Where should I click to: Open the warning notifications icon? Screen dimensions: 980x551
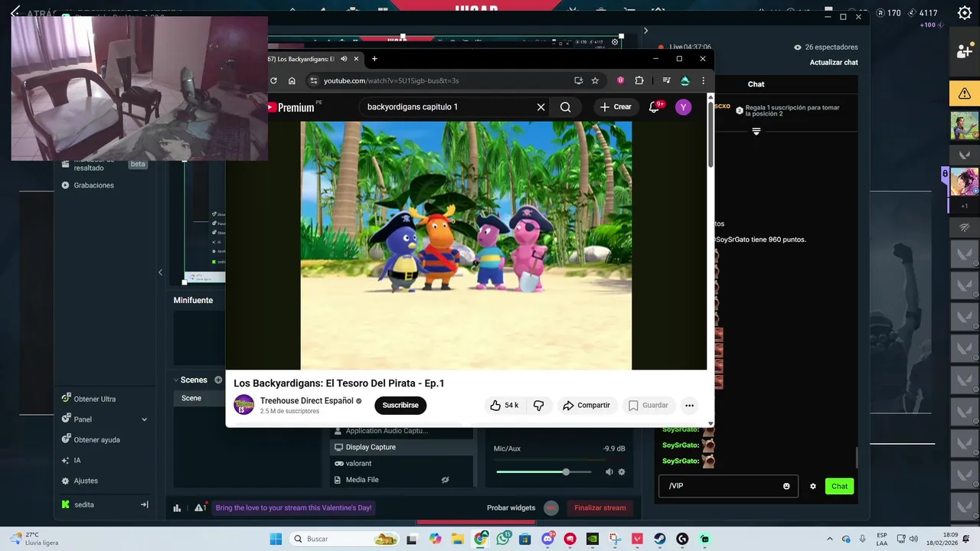(x=200, y=507)
